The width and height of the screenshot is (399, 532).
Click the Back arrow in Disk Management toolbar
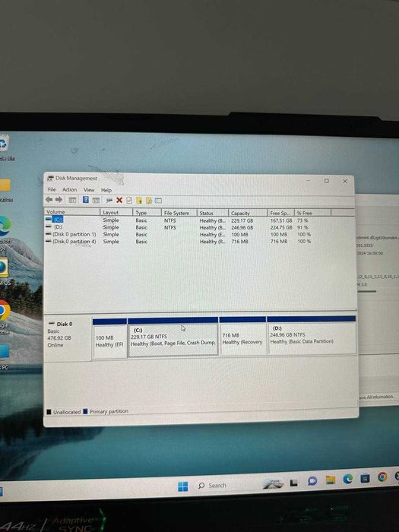[49, 199]
